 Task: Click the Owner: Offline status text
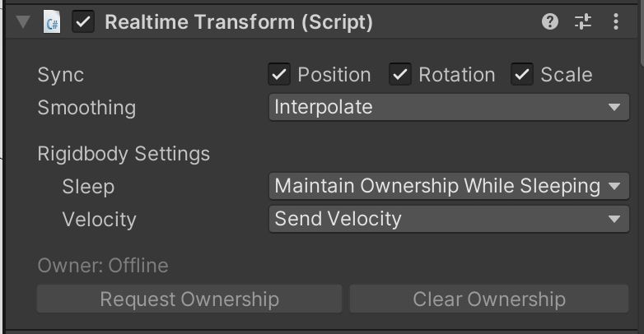coord(103,266)
